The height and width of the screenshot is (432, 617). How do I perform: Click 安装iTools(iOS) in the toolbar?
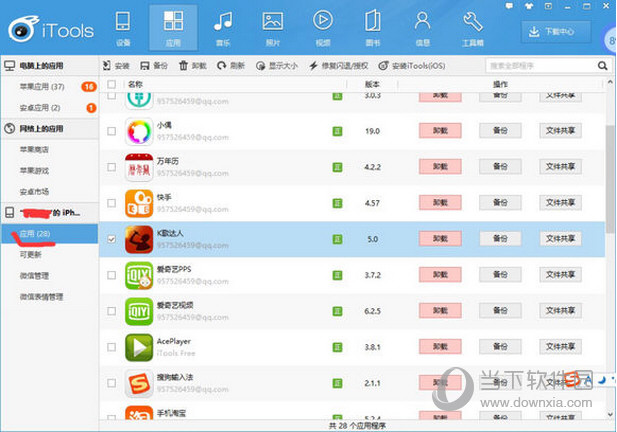412,66
